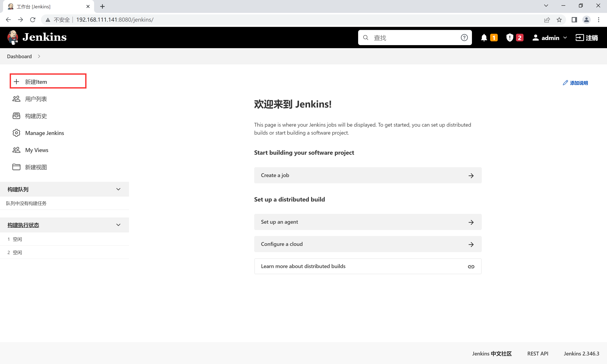The width and height of the screenshot is (607, 364).
Task: Open Chrome three-dot menu
Action: pos(598,20)
